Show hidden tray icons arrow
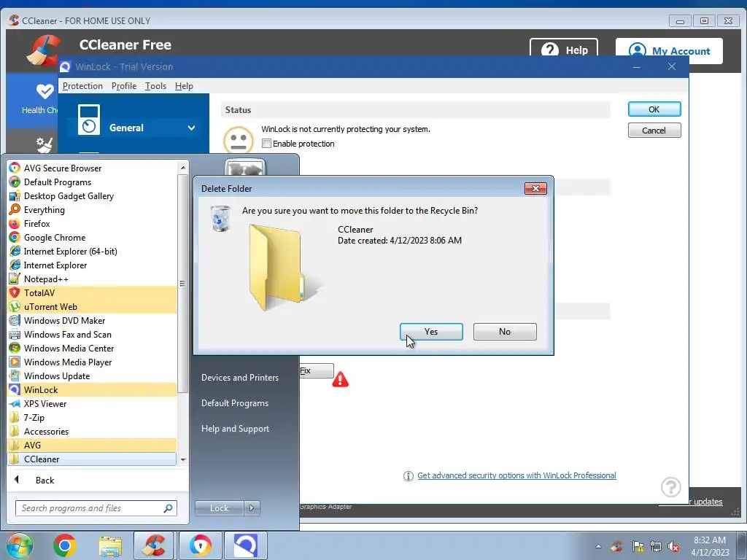This screenshot has width=747, height=560. click(598, 547)
